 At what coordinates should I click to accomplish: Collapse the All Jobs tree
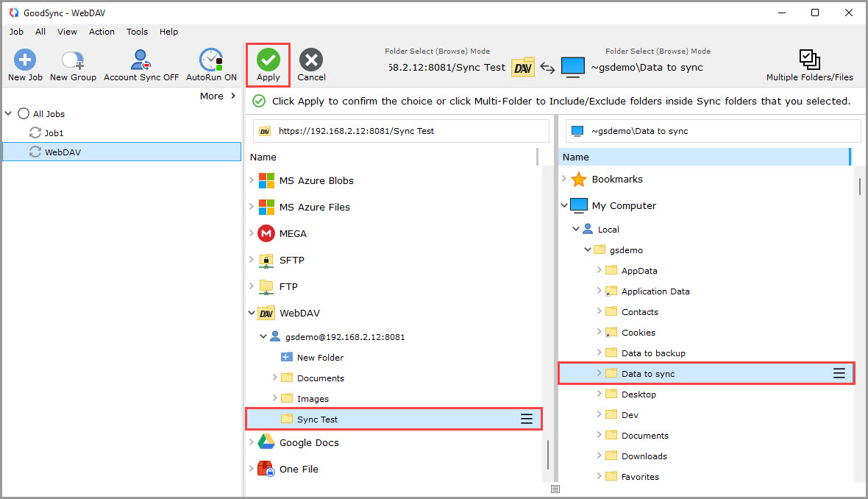8,113
